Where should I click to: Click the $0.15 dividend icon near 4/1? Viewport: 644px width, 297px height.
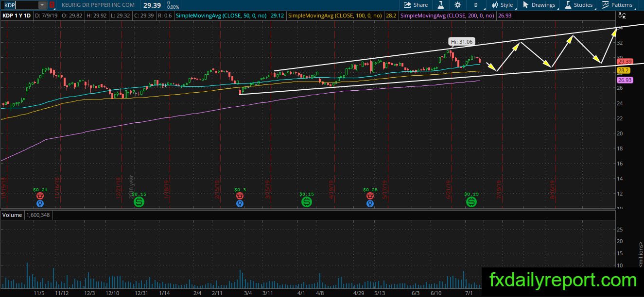[307, 201]
